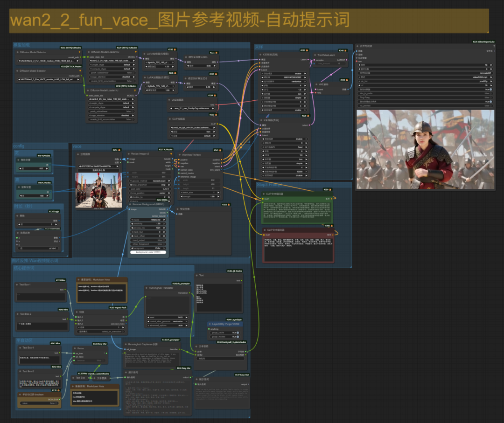Viewport: 504px width, 423px height.
Task: Open the umt5_xxl CLIP model dropdown
Action: click(193, 127)
